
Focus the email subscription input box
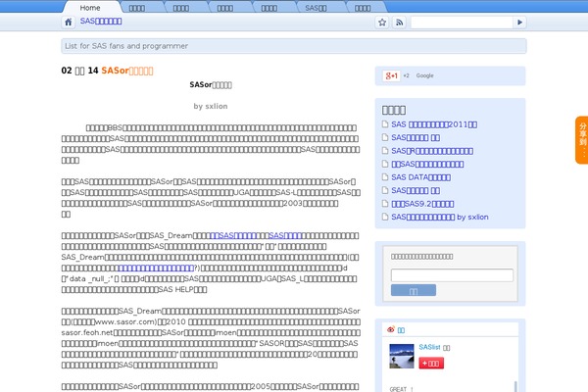click(x=452, y=275)
